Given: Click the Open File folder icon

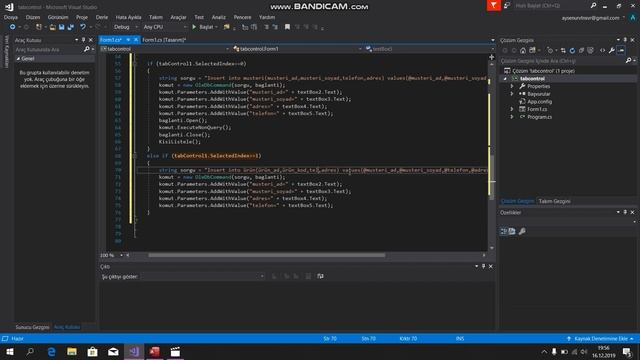Looking at the screenshot, I should (x=52, y=27).
